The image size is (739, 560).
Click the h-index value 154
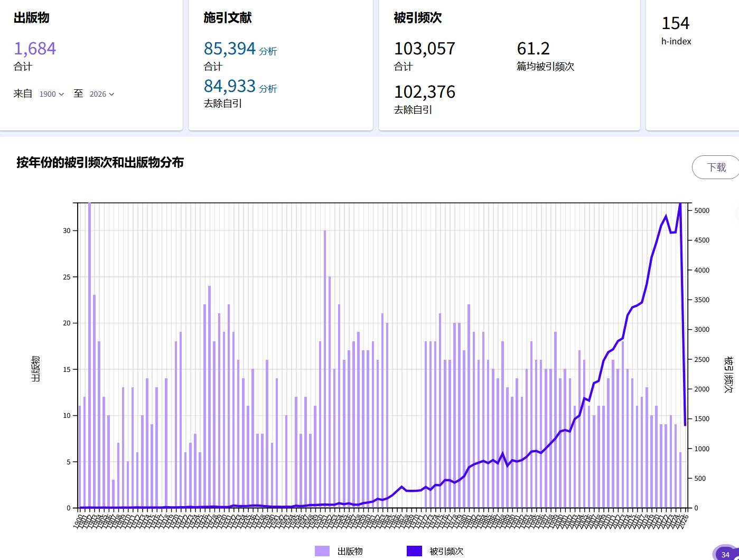pyautogui.click(x=675, y=23)
